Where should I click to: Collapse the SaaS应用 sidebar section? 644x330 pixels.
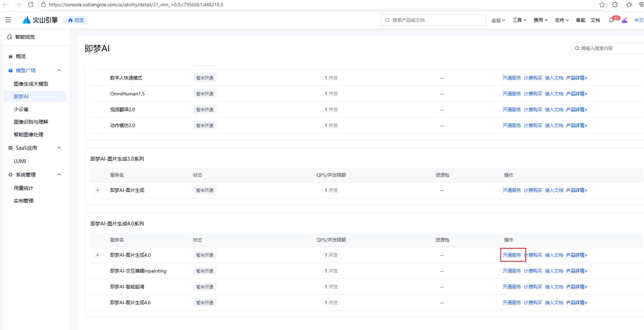click(x=59, y=148)
